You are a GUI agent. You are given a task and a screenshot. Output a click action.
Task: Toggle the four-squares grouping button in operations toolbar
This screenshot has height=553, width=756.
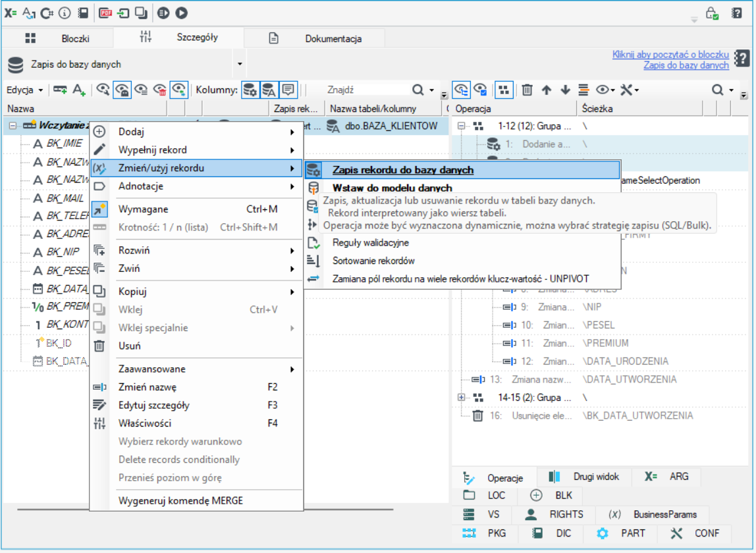point(504,90)
